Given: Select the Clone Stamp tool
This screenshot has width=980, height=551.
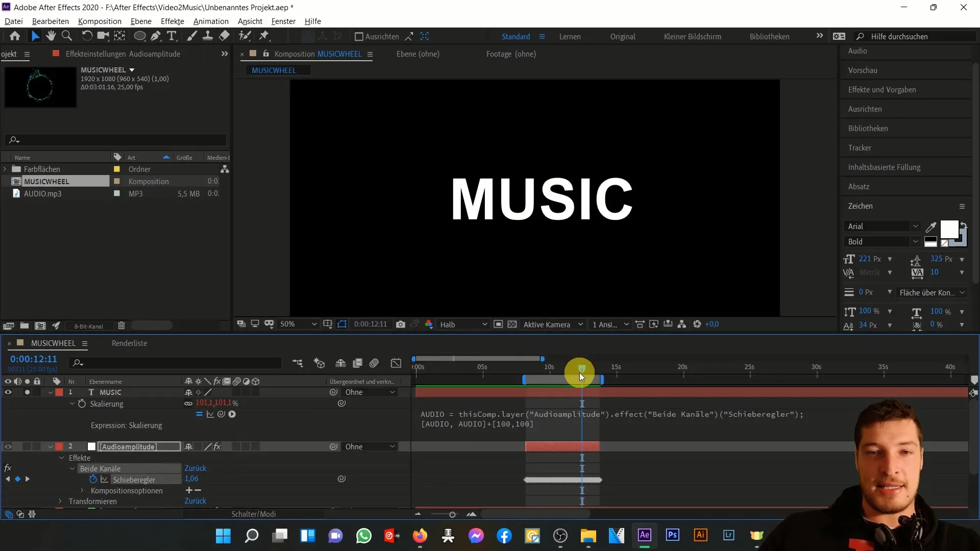Looking at the screenshot, I should (208, 36).
